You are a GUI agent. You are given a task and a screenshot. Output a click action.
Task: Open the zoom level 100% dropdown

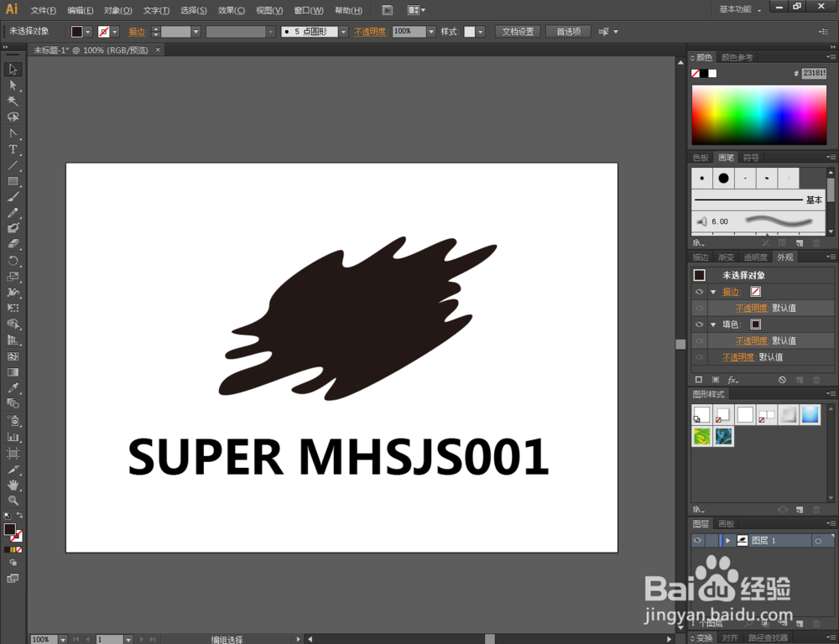(x=63, y=639)
